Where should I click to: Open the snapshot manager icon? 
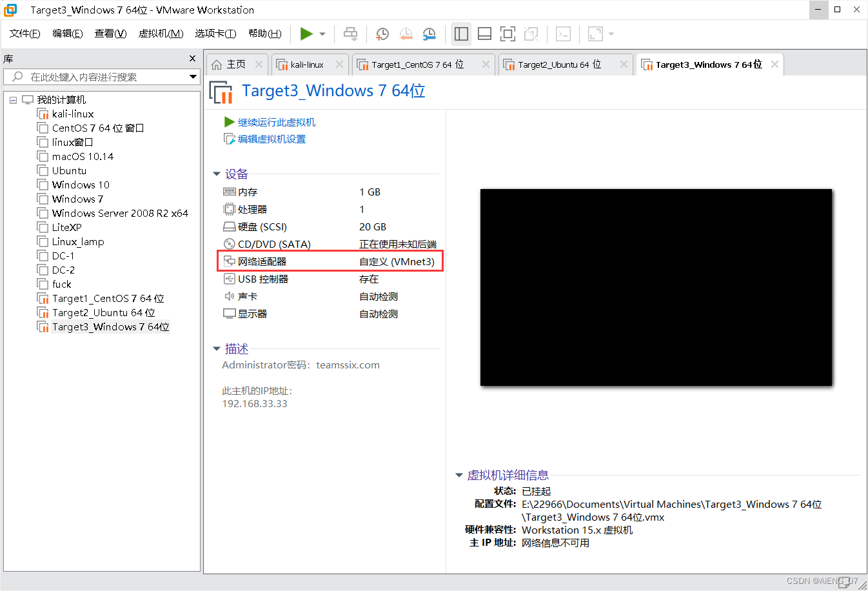click(x=429, y=34)
